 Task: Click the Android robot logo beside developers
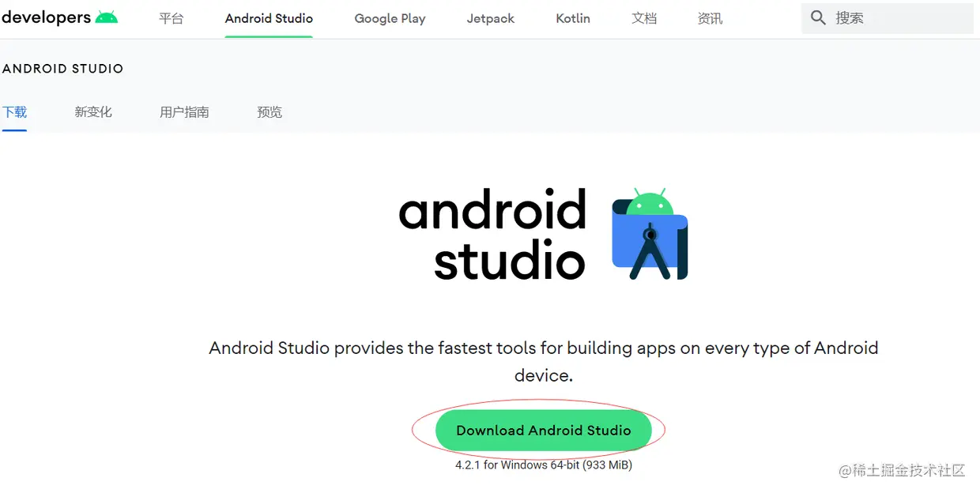(107, 16)
